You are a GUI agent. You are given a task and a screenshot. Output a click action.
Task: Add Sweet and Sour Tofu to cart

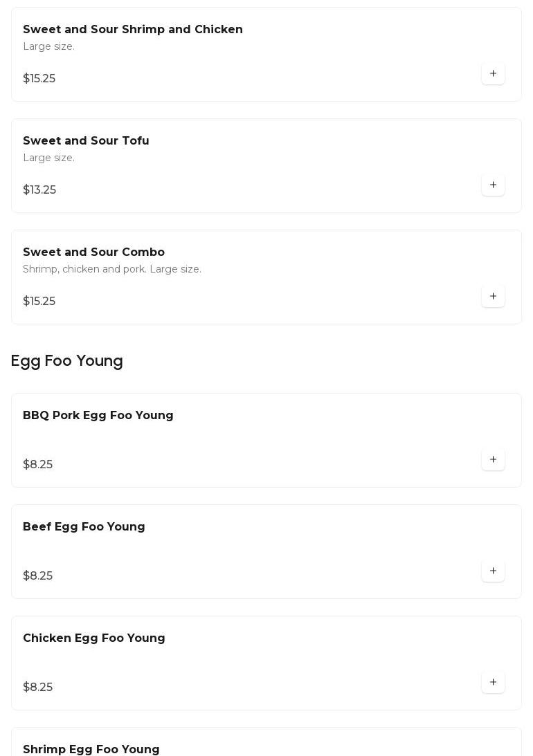coord(493,185)
